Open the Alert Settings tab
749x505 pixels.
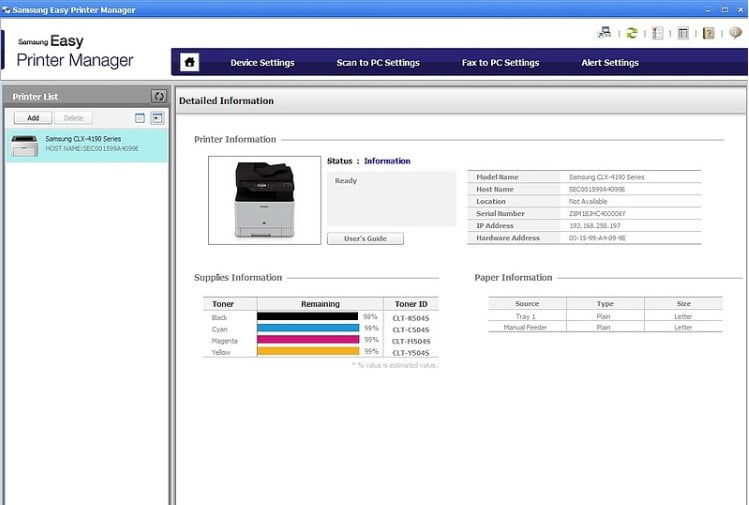[610, 63]
